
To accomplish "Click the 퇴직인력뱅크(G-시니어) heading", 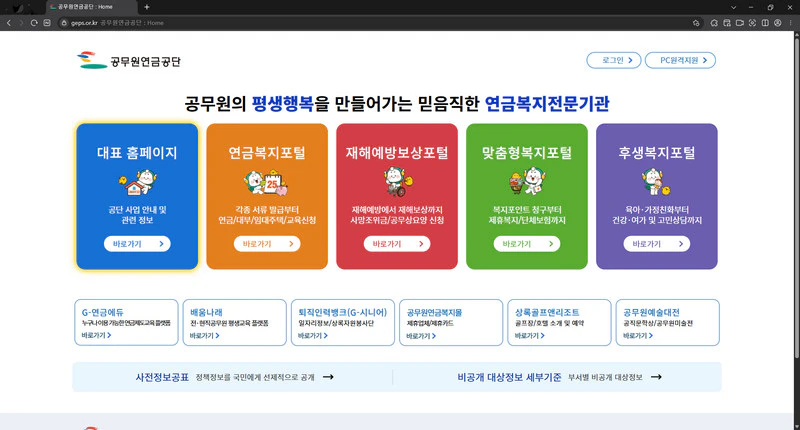I will 342,312.
